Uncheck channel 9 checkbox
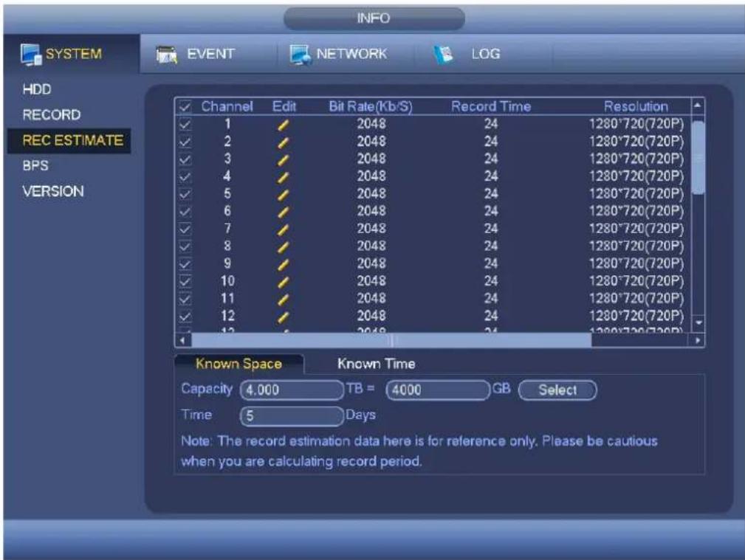The width and height of the screenshot is (745, 560). point(185,264)
